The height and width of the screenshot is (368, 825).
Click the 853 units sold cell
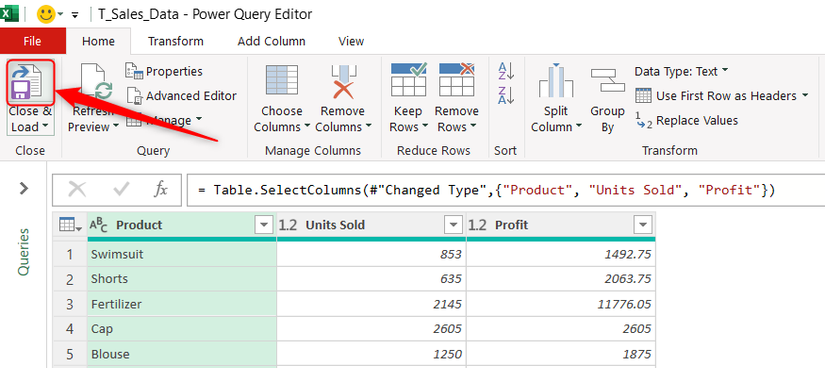coord(371,254)
